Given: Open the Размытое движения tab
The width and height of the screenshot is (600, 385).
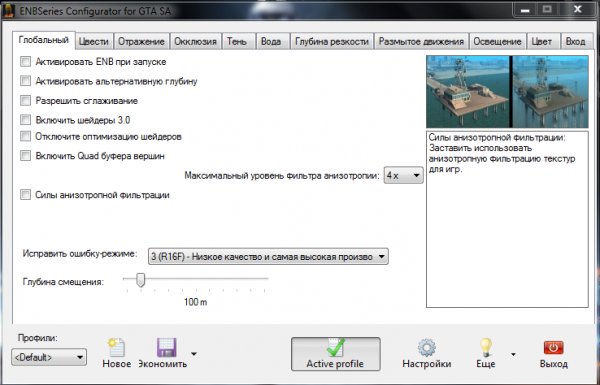Looking at the screenshot, I should pos(421,41).
